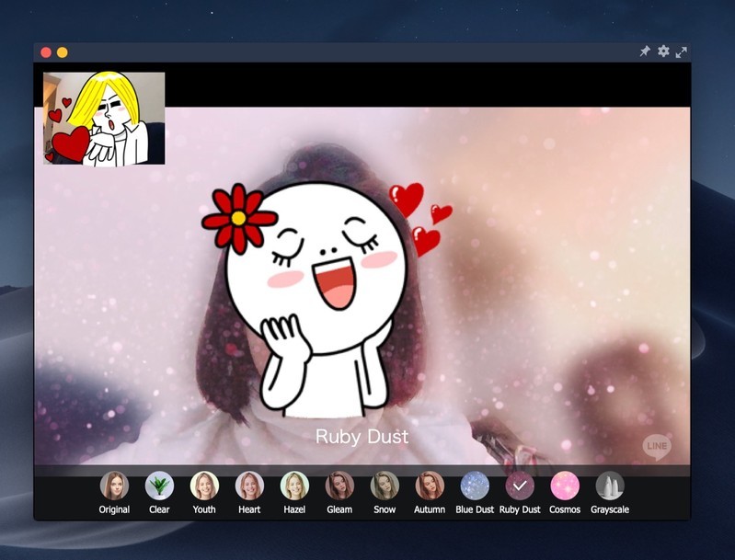
Task: Apply the Grayscale filter
Action: (x=610, y=486)
